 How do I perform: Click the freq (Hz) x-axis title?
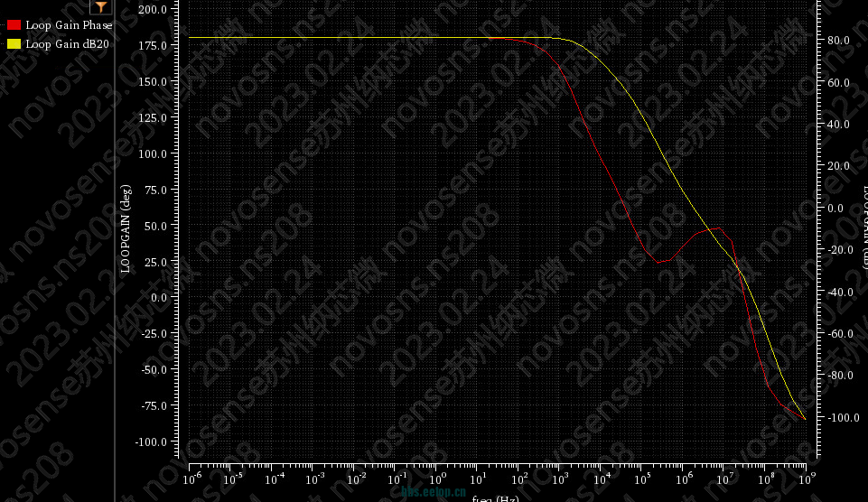[495, 498]
